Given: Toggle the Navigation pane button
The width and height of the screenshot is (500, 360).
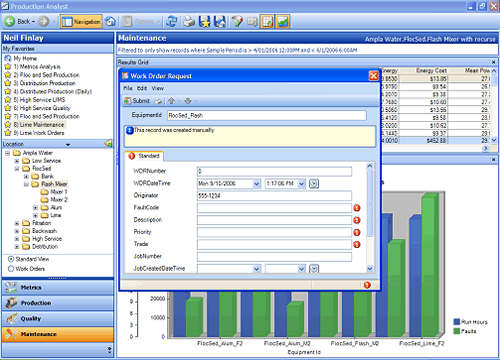Looking at the screenshot, I should 81,22.
